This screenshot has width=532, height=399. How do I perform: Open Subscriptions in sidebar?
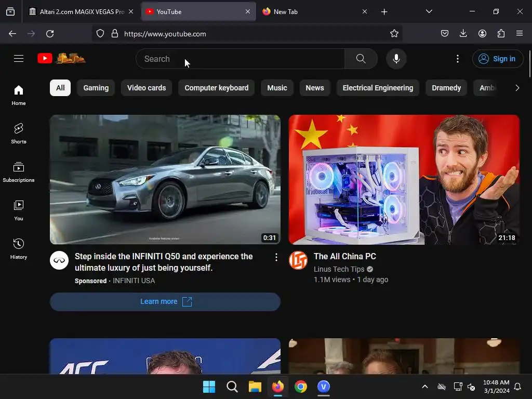point(19,172)
